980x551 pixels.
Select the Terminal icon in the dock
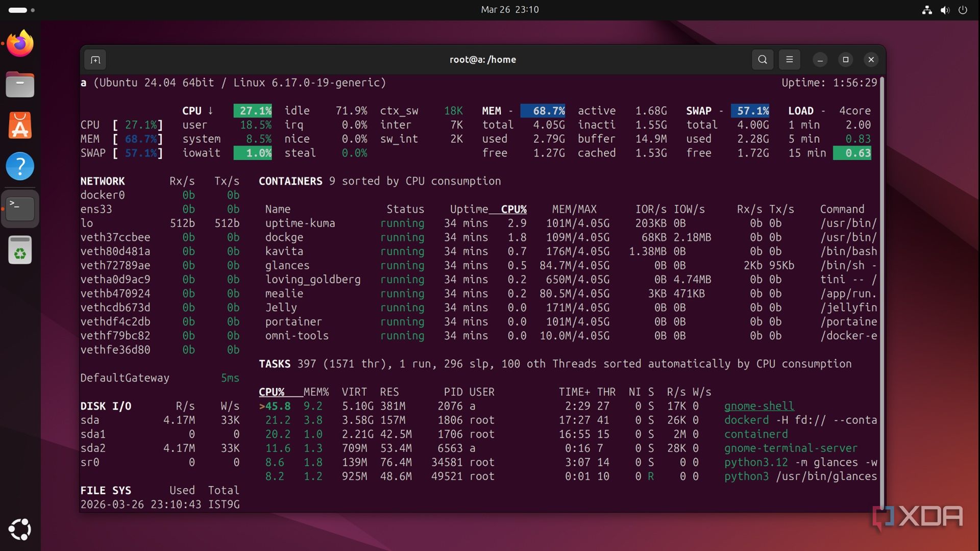(x=20, y=208)
